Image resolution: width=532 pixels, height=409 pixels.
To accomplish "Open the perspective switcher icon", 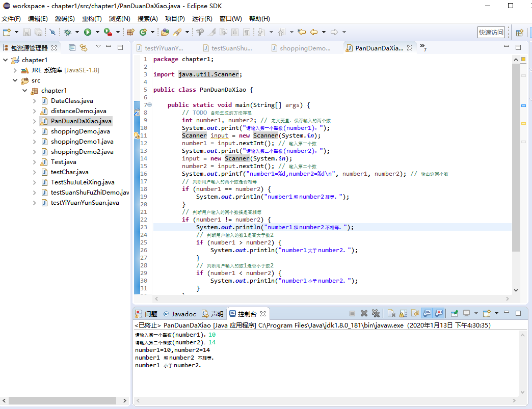I will 519,33.
